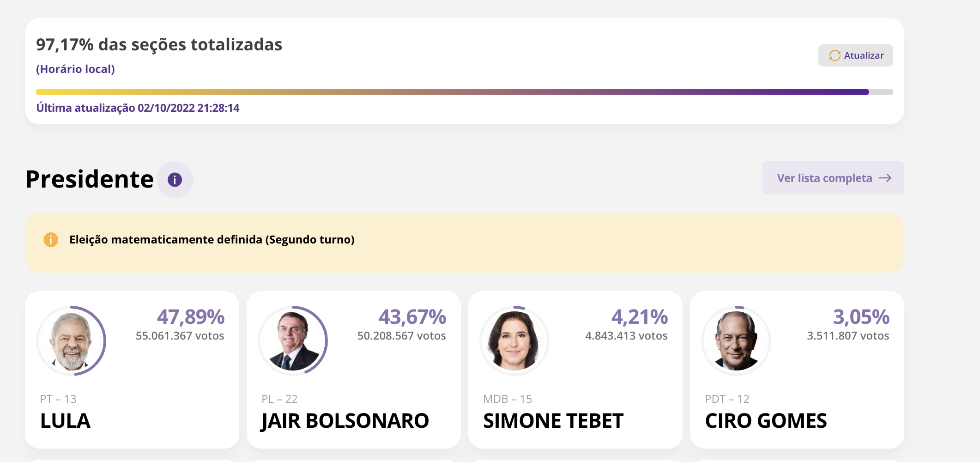The image size is (980, 462).
Task: Click the refresh arrows icon beside Atualizar
Action: (x=835, y=55)
